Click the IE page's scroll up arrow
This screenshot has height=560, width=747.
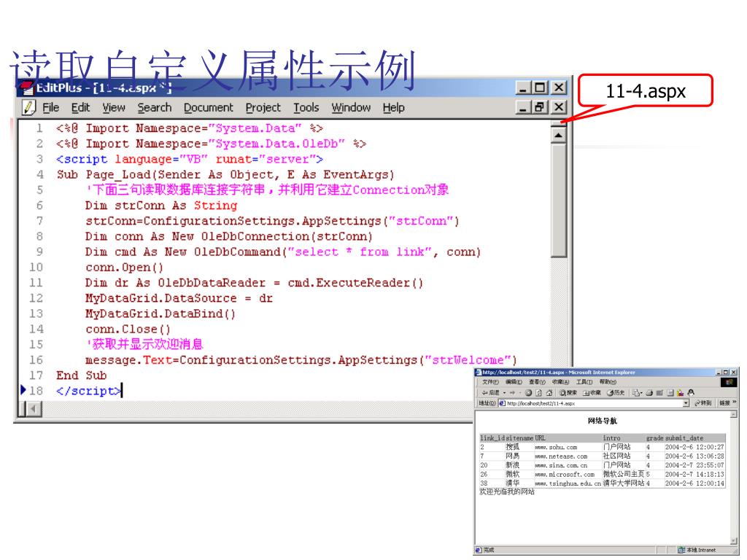coord(733,415)
